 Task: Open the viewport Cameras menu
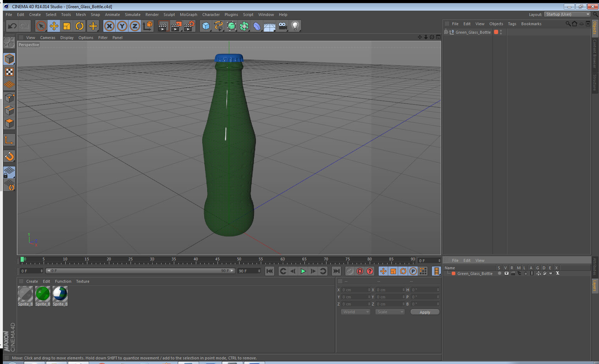[x=48, y=38]
